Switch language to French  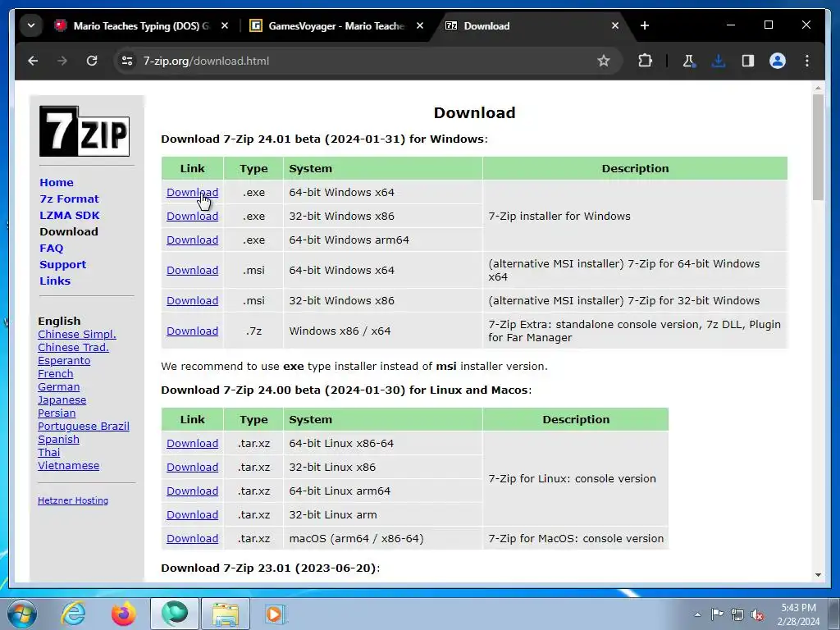point(55,373)
